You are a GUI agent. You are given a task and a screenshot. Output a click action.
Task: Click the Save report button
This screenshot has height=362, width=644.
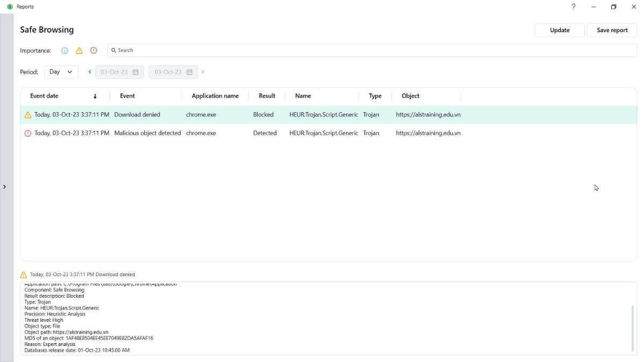[612, 30]
